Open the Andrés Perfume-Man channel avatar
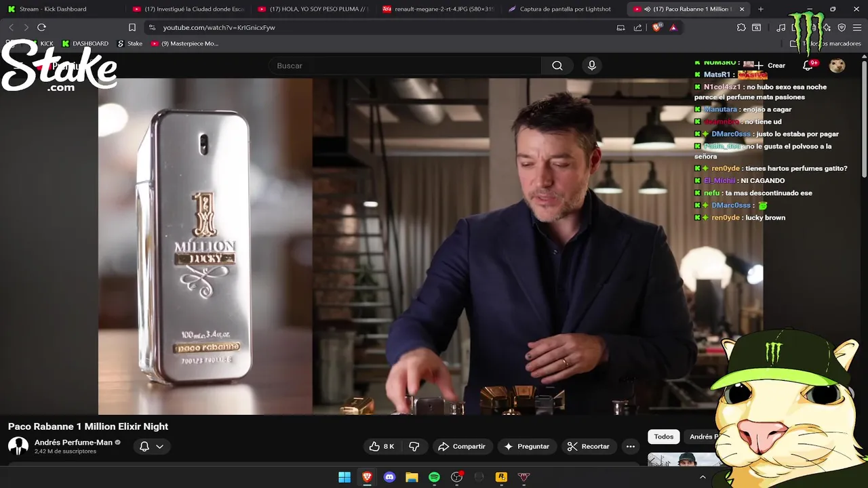 pyautogui.click(x=18, y=446)
